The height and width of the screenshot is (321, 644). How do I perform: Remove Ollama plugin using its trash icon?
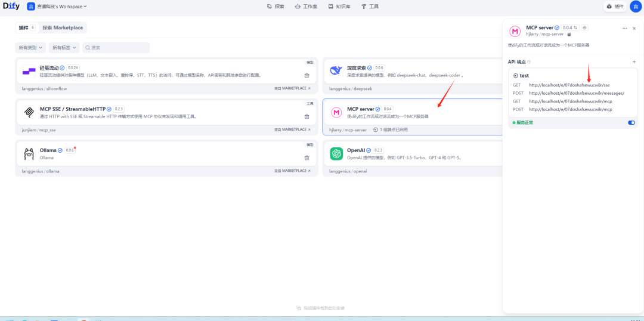(x=306, y=158)
